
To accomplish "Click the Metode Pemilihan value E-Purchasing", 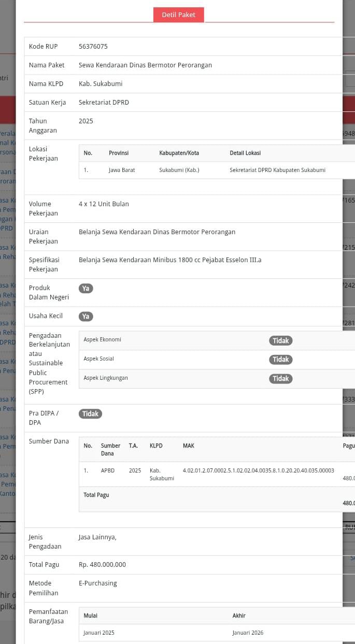I will (98, 583).
